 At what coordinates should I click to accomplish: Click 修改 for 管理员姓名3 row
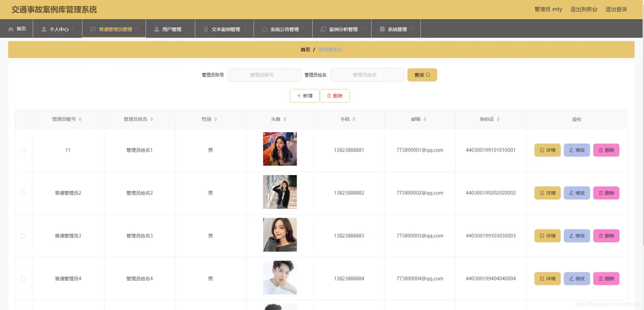(577, 236)
